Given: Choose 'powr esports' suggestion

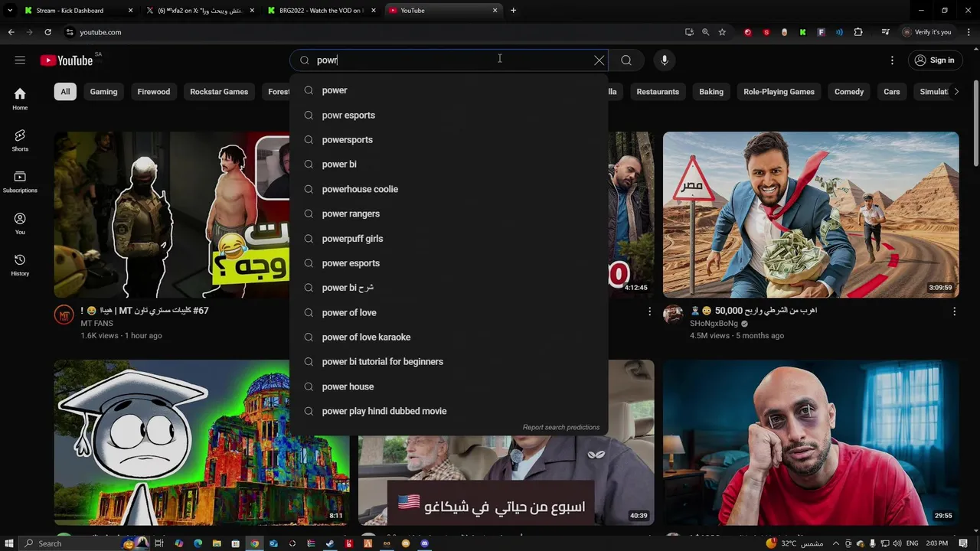Looking at the screenshot, I should [449, 115].
